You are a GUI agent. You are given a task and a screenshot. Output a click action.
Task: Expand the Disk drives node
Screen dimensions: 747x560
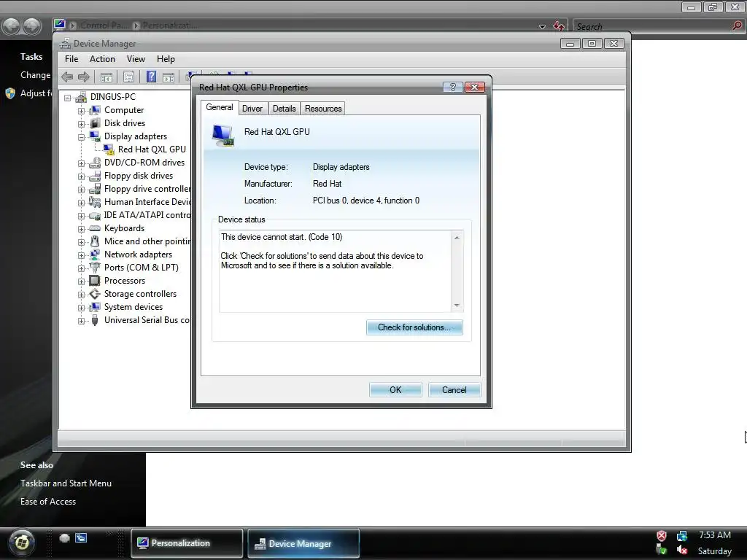click(82, 124)
